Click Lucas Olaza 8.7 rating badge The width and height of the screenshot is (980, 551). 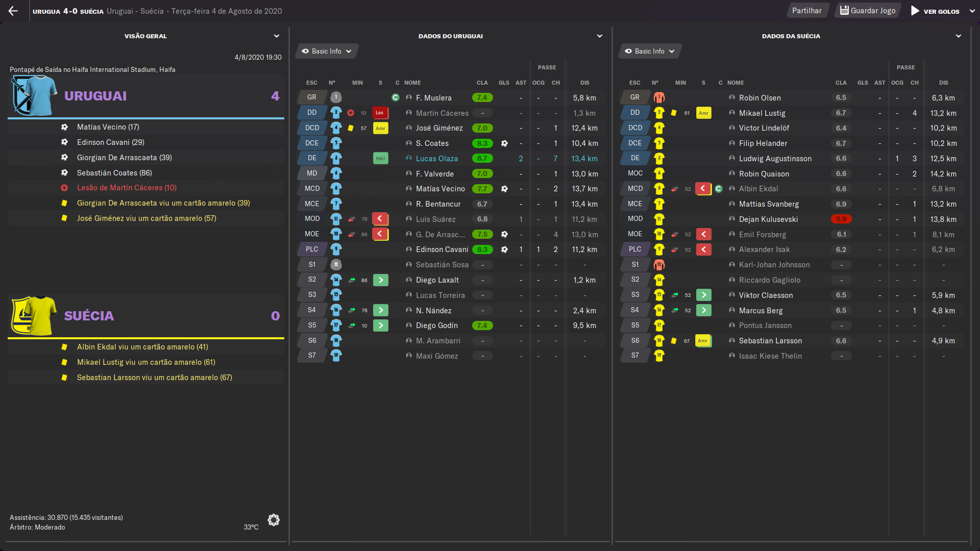(x=482, y=159)
